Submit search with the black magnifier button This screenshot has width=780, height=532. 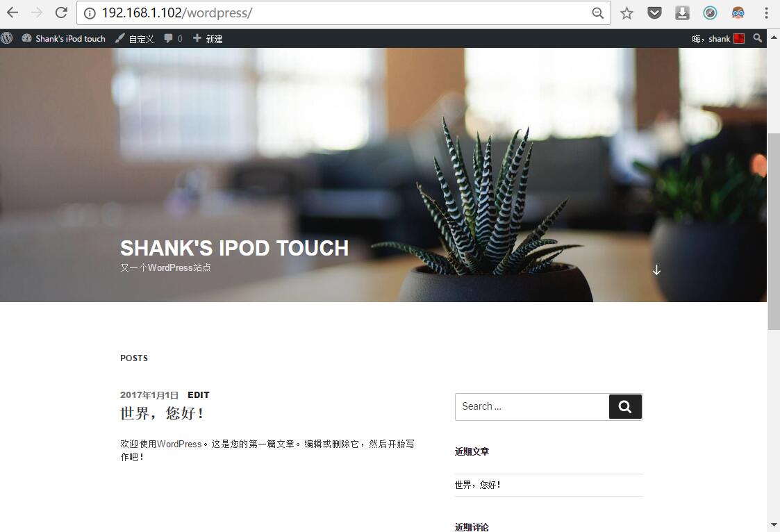(625, 407)
